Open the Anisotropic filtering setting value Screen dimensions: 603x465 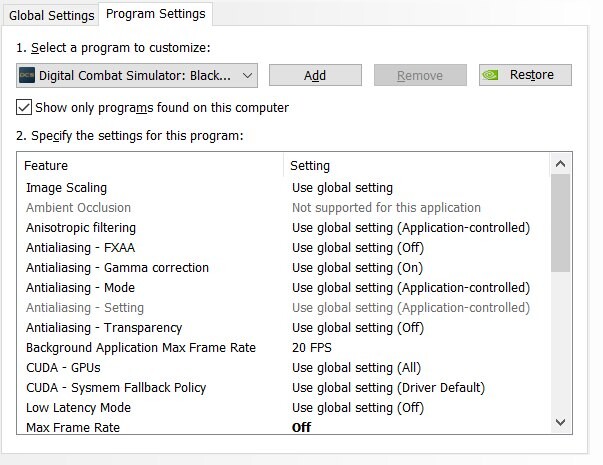[x=411, y=228]
